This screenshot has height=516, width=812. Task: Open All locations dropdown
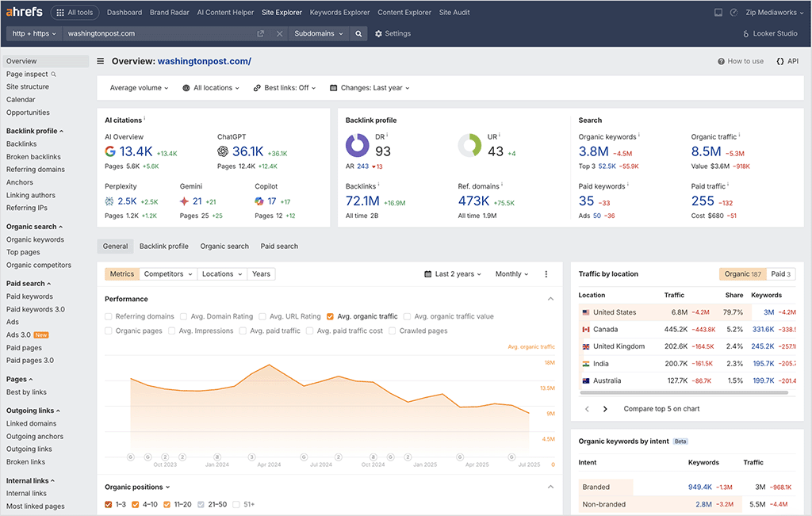pyautogui.click(x=211, y=88)
